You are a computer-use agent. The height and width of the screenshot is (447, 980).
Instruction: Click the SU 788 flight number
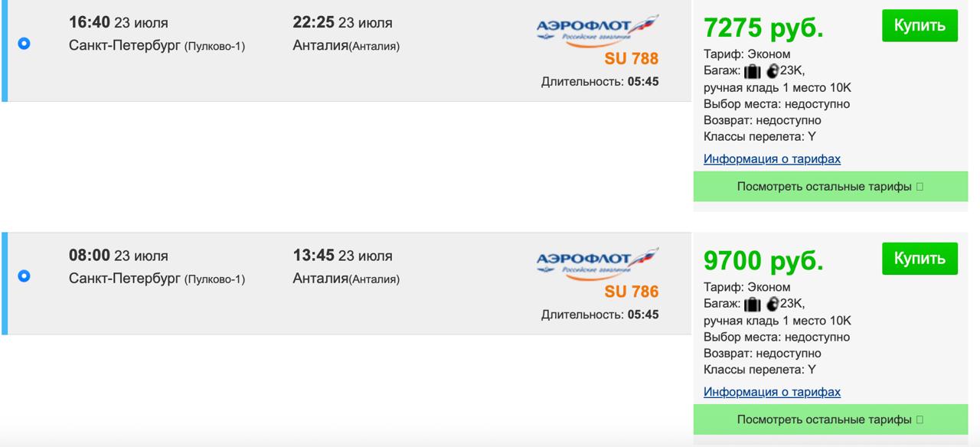tap(631, 59)
